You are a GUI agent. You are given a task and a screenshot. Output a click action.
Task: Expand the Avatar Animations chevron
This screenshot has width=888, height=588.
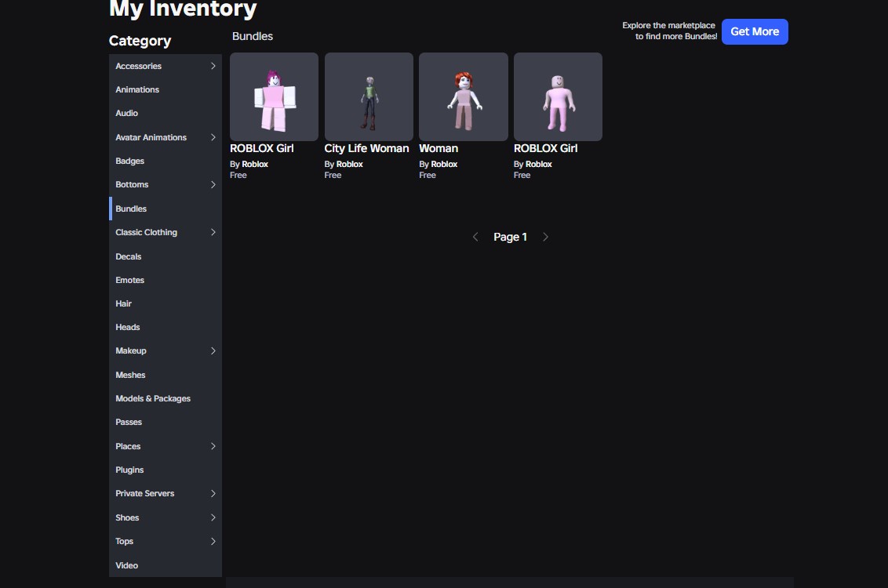[213, 137]
